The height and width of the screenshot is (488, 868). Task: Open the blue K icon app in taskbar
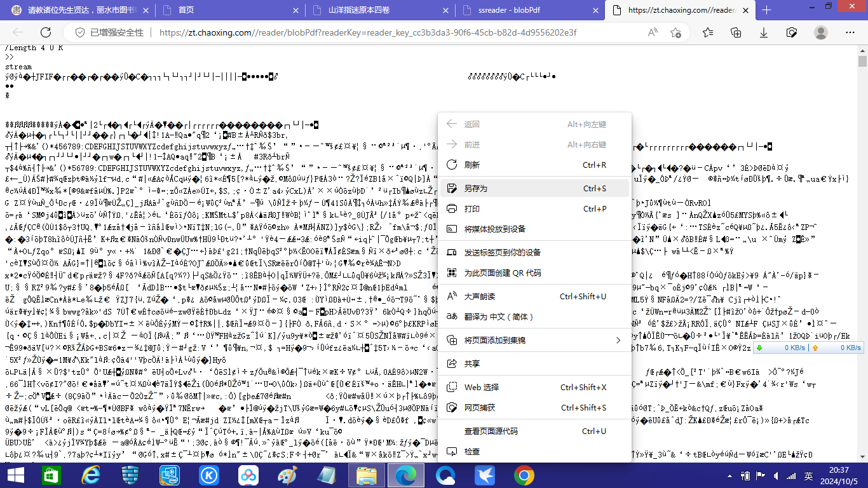coord(209,475)
